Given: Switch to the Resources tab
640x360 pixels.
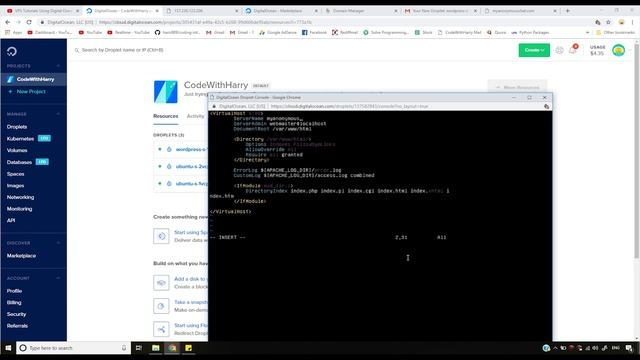Looking at the screenshot, I should [166, 116].
